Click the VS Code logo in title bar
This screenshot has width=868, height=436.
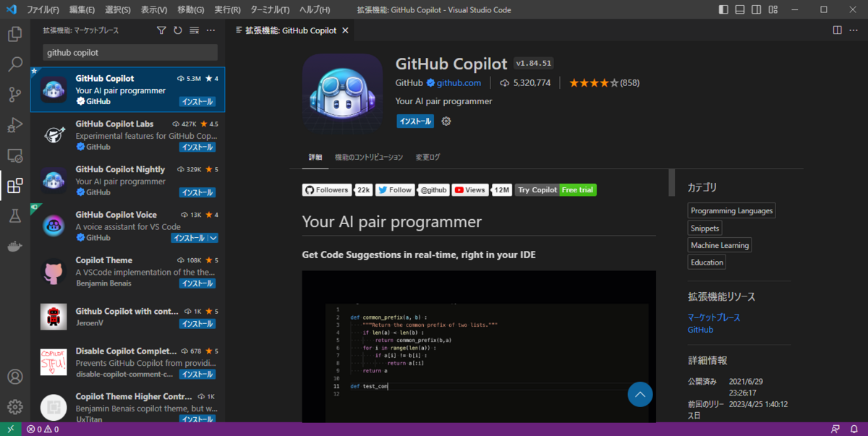[x=11, y=9]
